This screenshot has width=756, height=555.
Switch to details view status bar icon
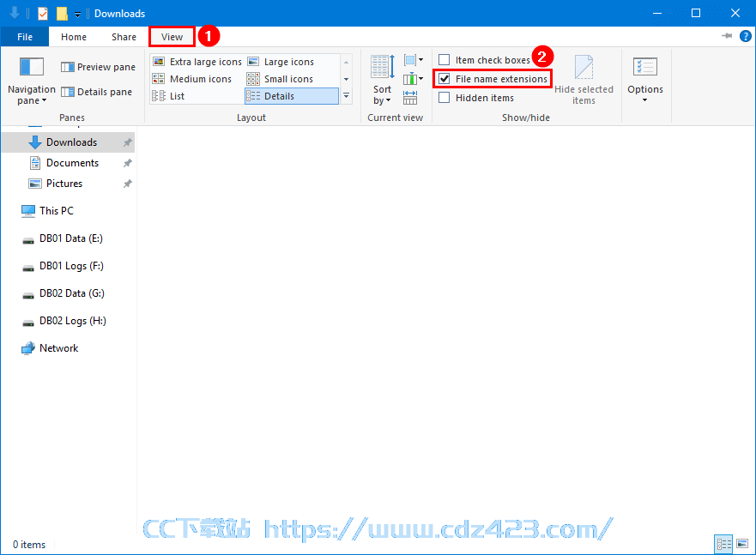tap(723, 545)
